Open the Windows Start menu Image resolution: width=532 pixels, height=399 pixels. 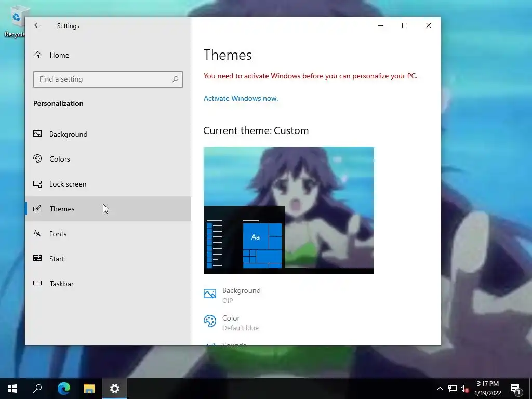(x=12, y=389)
